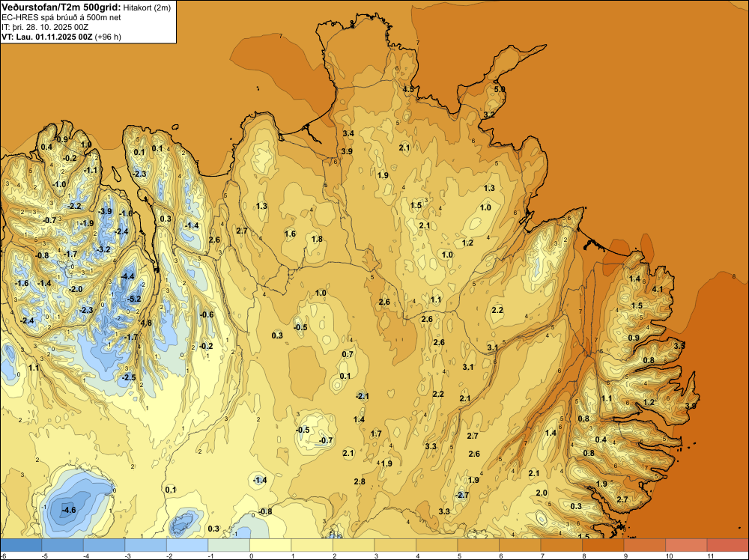
Task: Click the temperature value '-2.7'
Action: pos(462,495)
